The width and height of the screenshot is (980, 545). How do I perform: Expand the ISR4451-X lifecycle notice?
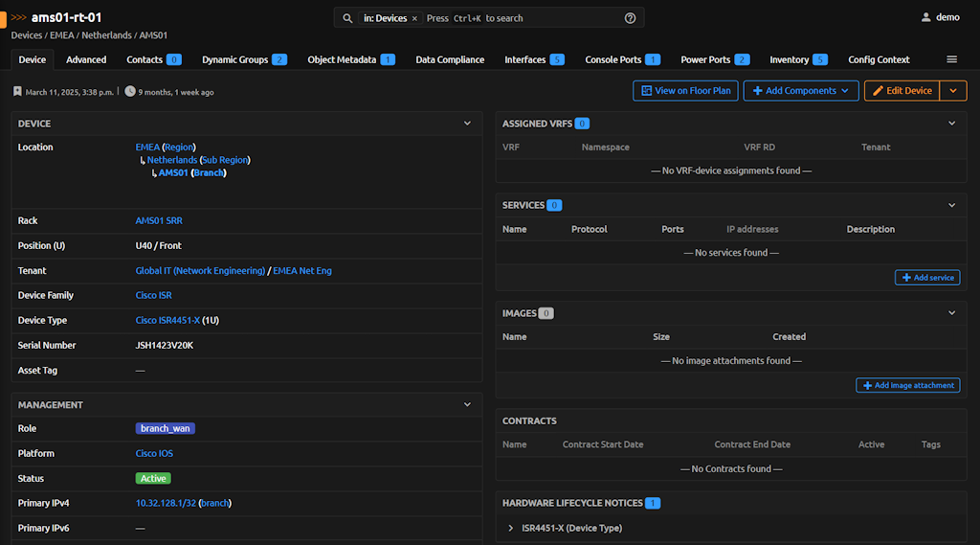[x=511, y=528]
